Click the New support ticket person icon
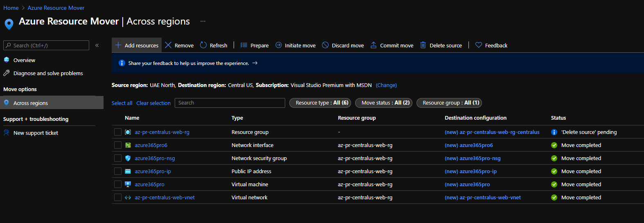This screenshot has height=223, width=644. coord(7,133)
